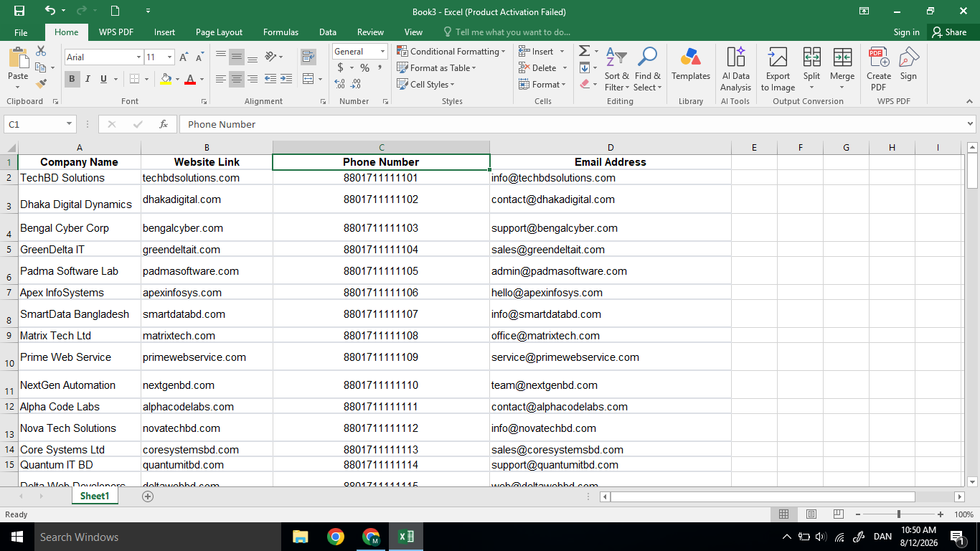Toggle Wrap Text button

(308, 57)
